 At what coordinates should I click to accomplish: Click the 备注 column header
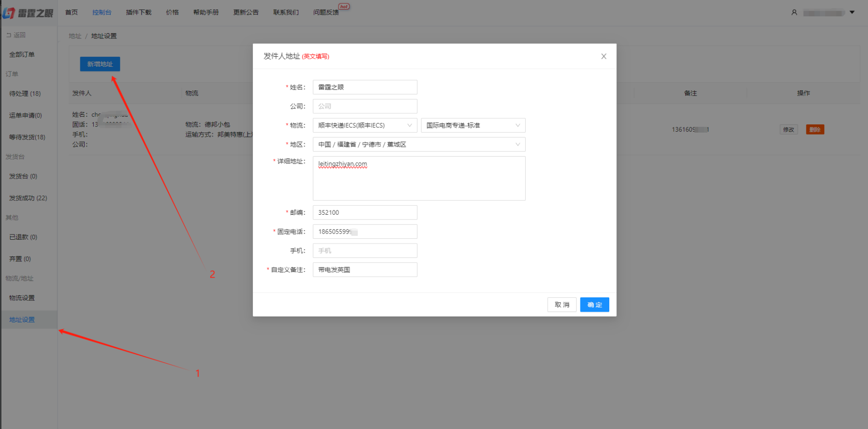coord(691,93)
